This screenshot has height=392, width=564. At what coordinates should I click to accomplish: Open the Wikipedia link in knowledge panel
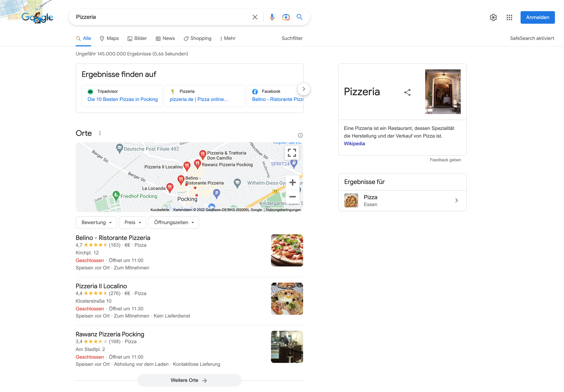point(354,144)
